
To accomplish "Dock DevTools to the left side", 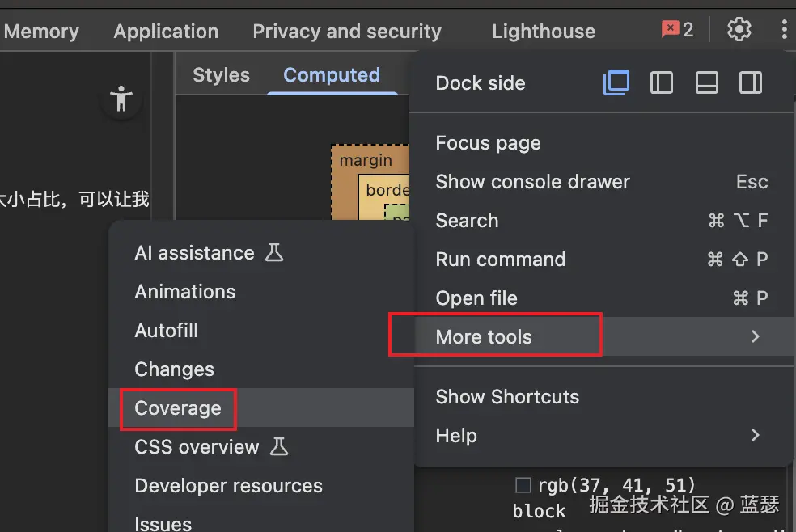I will click(662, 82).
